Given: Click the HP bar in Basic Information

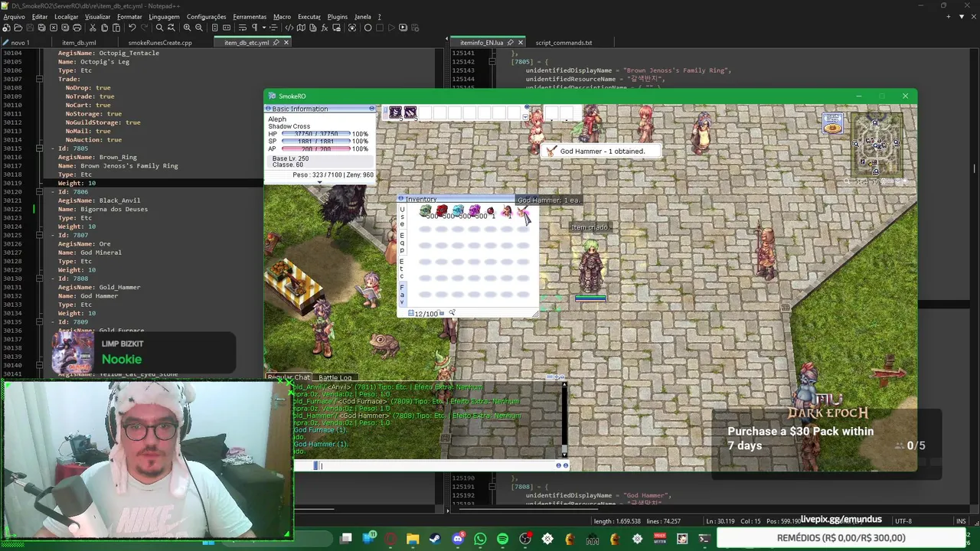Looking at the screenshot, I should pyautogui.click(x=316, y=134).
